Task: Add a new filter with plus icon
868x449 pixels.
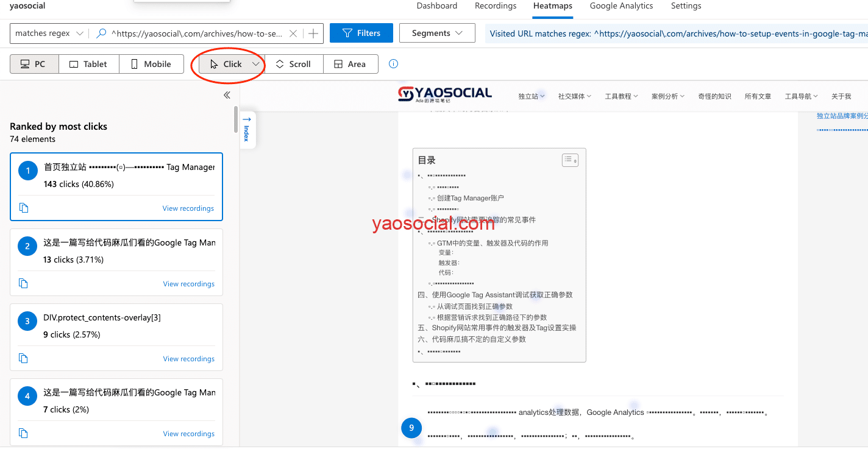Action: [x=313, y=34]
